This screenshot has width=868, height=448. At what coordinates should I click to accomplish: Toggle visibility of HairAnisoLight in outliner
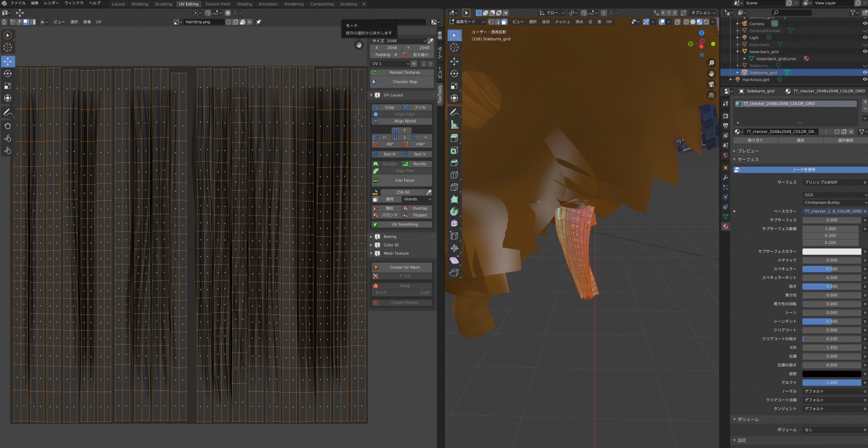click(864, 79)
